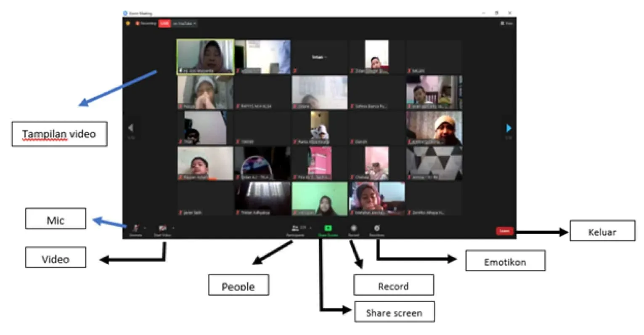Go to the next page of participants
This screenshot has width=644, height=335.
509,128
